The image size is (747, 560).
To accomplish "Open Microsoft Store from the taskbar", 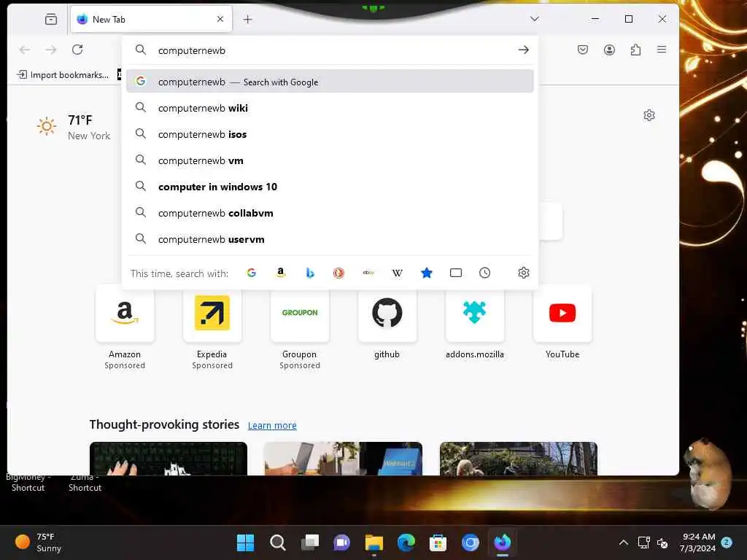I will coord(438,542).
